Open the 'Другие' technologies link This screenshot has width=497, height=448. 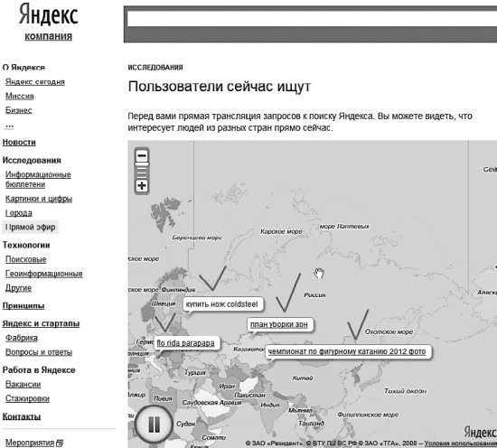(x=18, y=288)
